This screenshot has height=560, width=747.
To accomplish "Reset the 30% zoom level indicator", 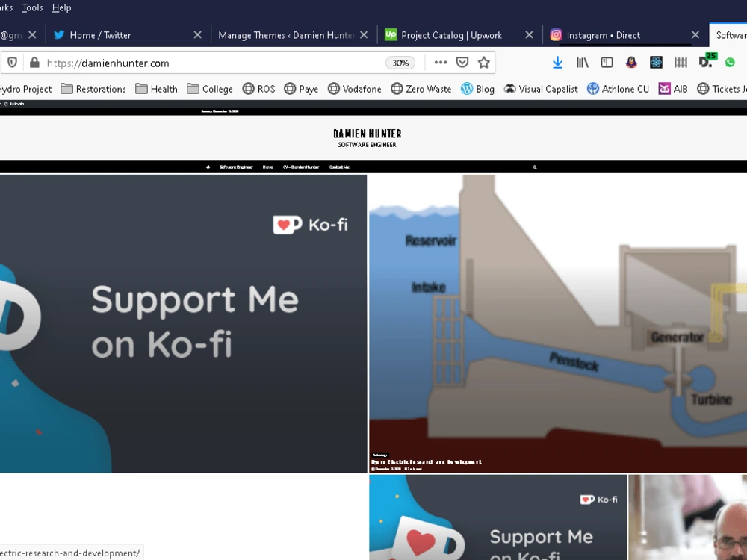I will pos(400,63).
